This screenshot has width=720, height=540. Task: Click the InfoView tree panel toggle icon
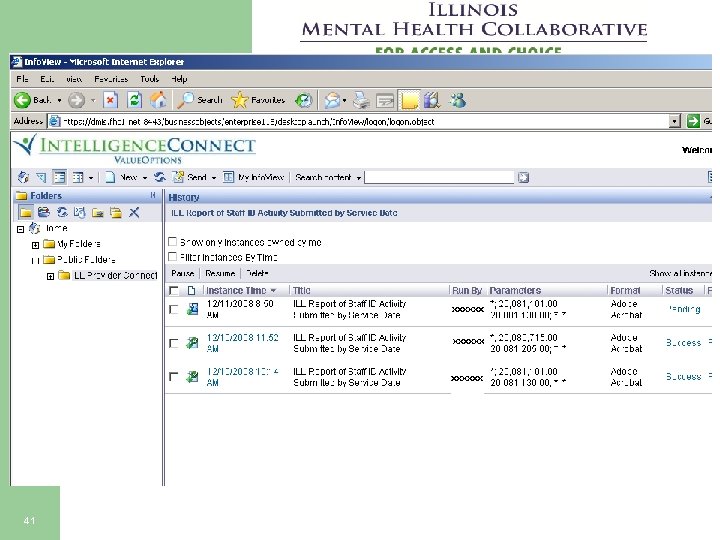coord(59,177)
